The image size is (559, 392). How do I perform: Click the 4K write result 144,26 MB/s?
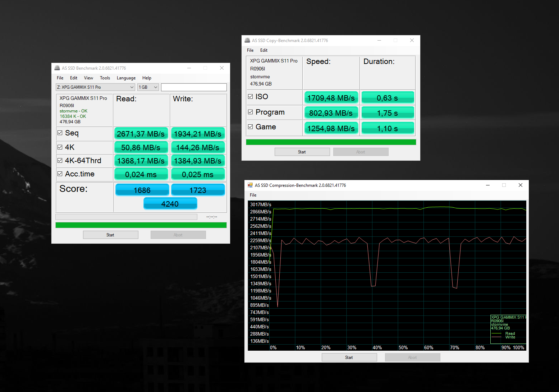pos(198,147)
